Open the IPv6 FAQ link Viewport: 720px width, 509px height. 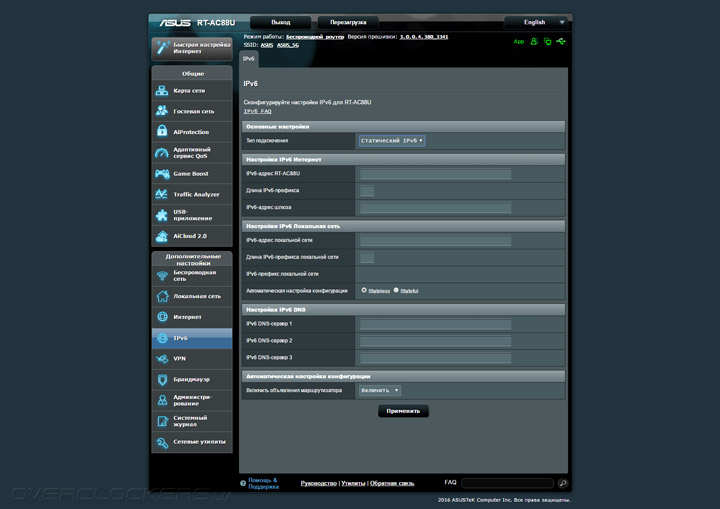[x=257, y=111]
